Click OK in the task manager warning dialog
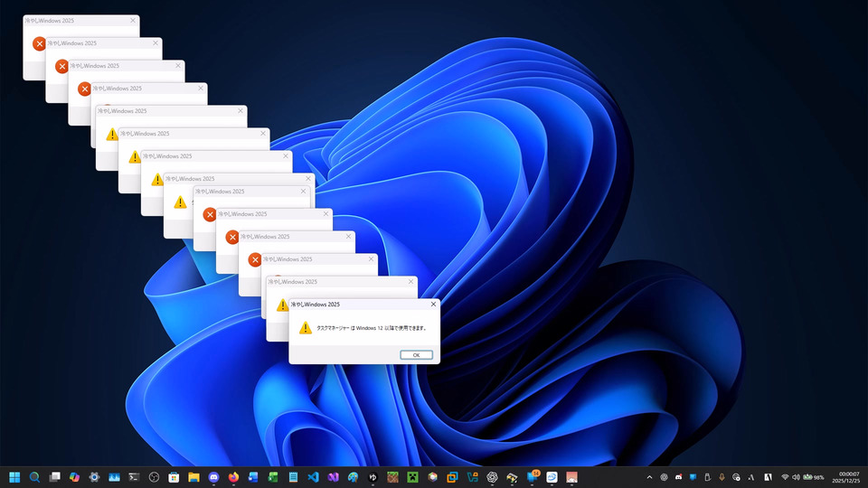 click(416, 355)
